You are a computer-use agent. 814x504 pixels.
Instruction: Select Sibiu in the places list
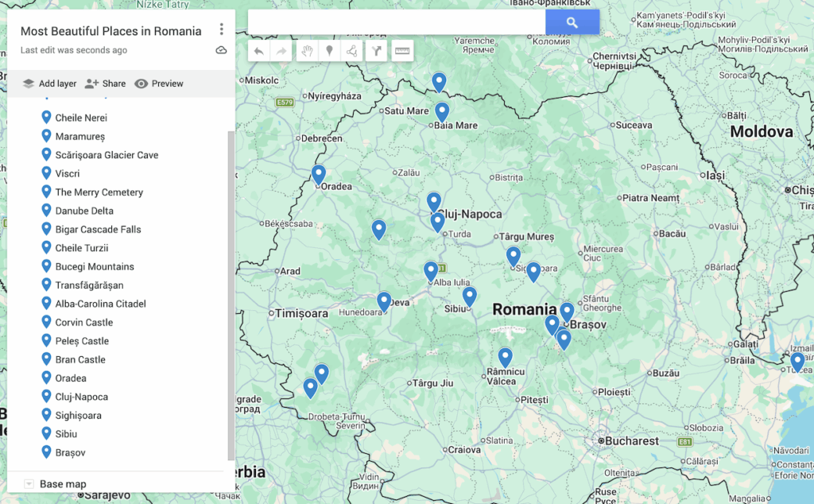[x=67, y=434]
